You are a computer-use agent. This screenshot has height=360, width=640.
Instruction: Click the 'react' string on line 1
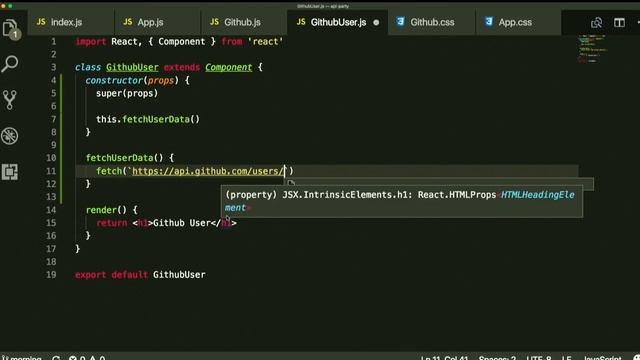265,42
